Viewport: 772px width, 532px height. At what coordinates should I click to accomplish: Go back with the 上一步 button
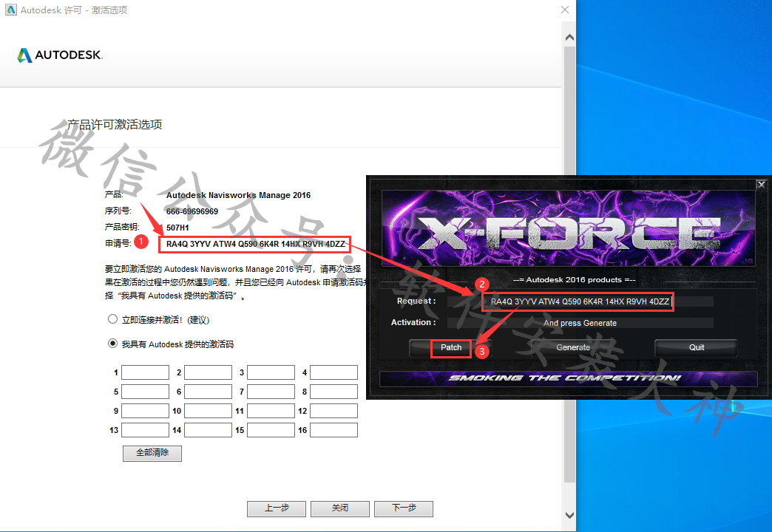pyautogui.click(x=277, y=508)
